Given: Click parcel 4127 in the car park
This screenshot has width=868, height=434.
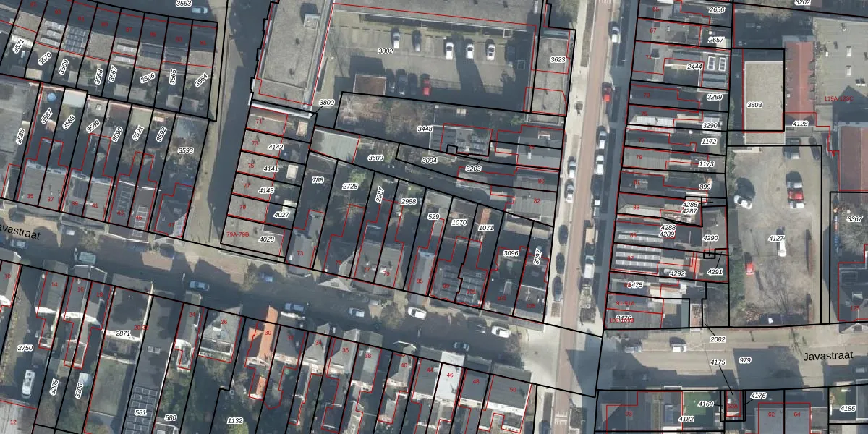Looking at the screenshot, I should [776, 238].
